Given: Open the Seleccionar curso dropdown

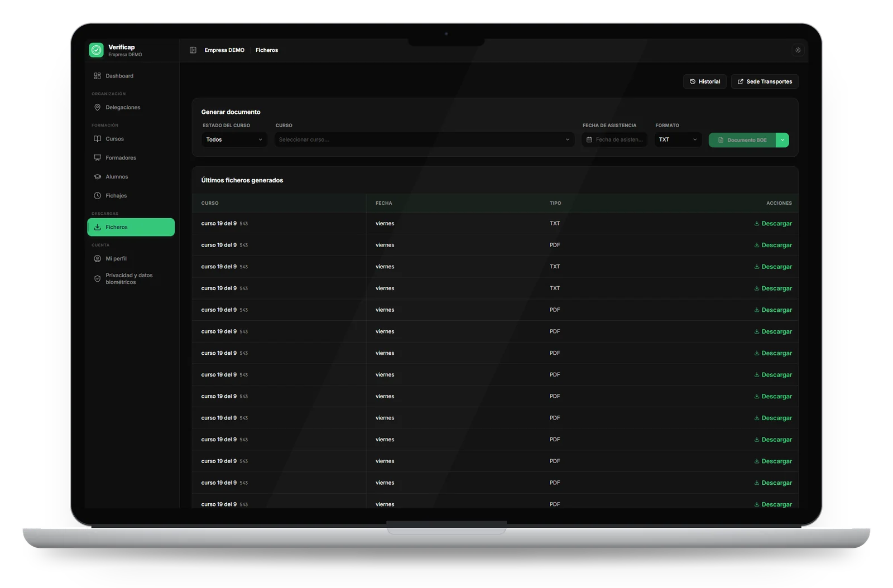Looking at the screenshot, I should coord(424,139).
